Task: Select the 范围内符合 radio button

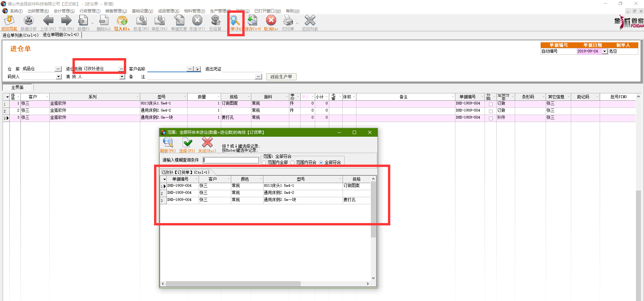Action: point(293,163)
